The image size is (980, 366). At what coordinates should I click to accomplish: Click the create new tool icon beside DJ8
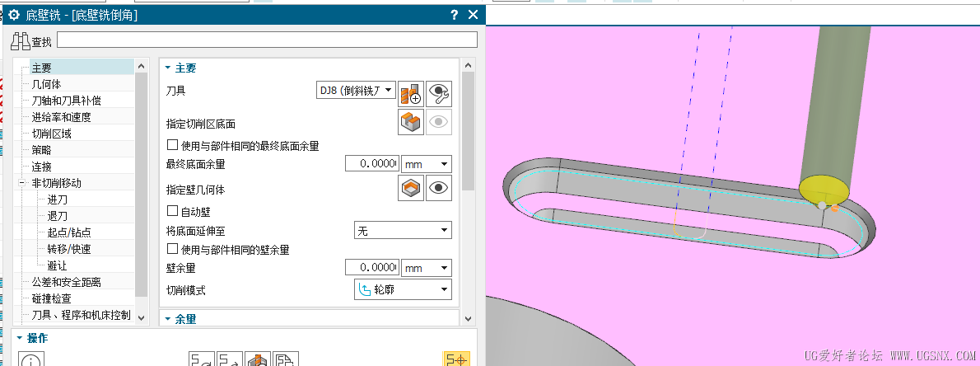[x=411, y=93]
